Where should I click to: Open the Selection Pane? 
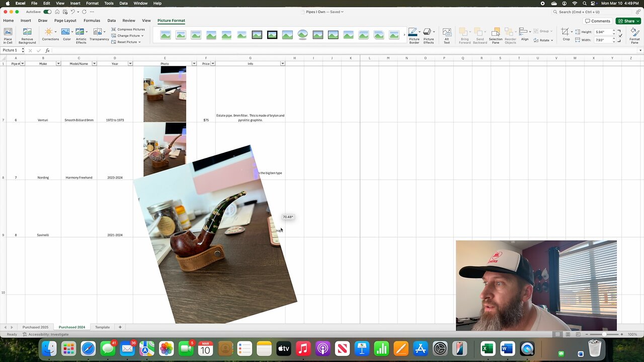click(496, 35)
